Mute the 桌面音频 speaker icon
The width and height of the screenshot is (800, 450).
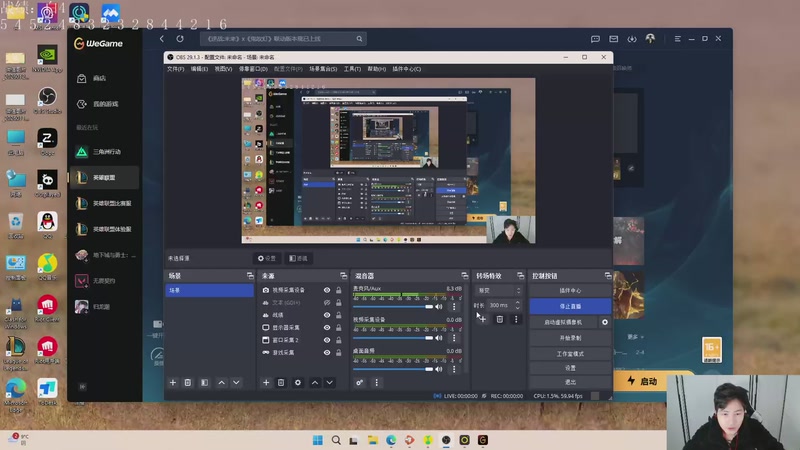click(x=439, y=369)
